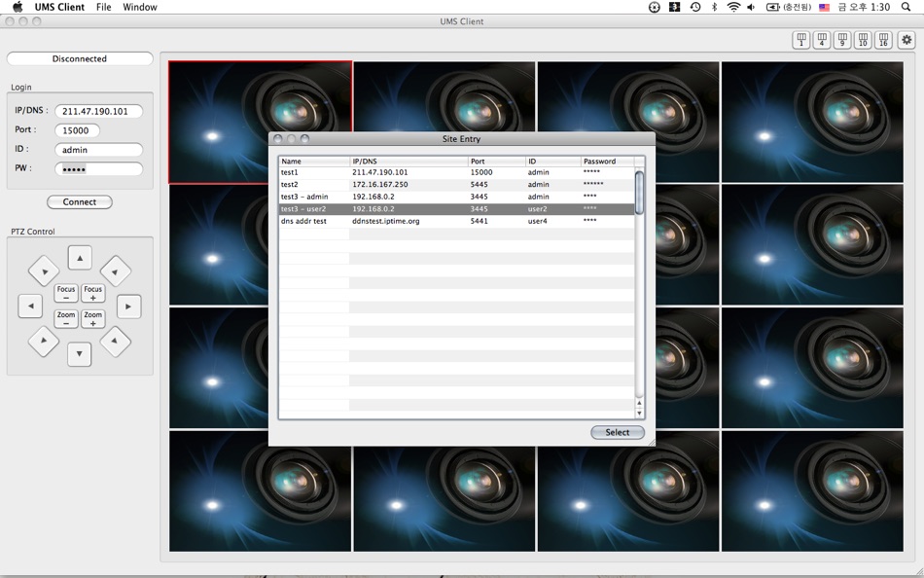This screenshot has width=924, height=578.
Task: Select the dns addr test row
Action: pyautogui.click(x=457, y=221)
